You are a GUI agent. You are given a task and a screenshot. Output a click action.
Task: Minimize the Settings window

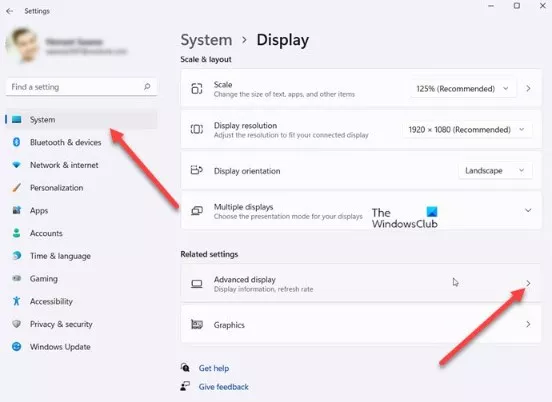pos(491,6)
